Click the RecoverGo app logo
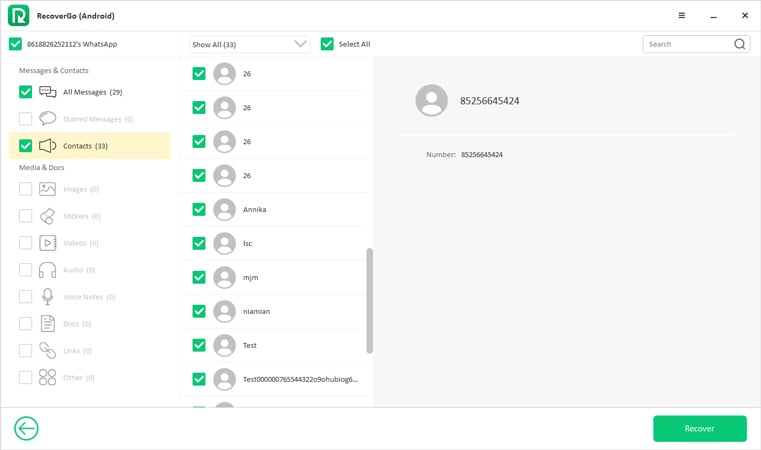 pyautogui.click(x=18, y=16)
